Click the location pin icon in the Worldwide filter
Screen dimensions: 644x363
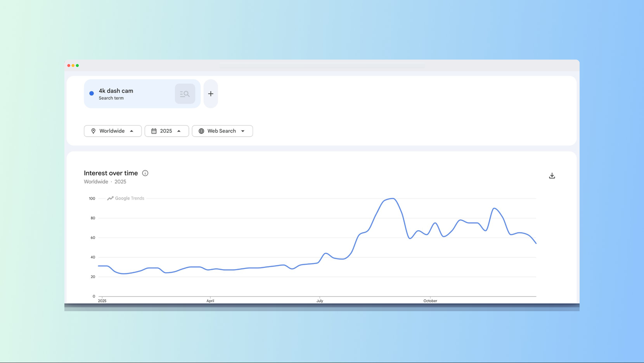tap(93, 131)
